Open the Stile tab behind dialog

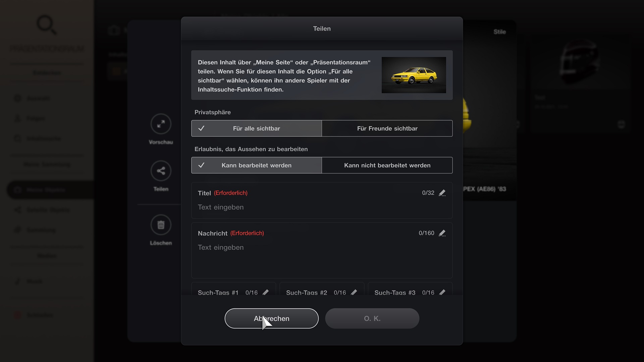[499, 32]
